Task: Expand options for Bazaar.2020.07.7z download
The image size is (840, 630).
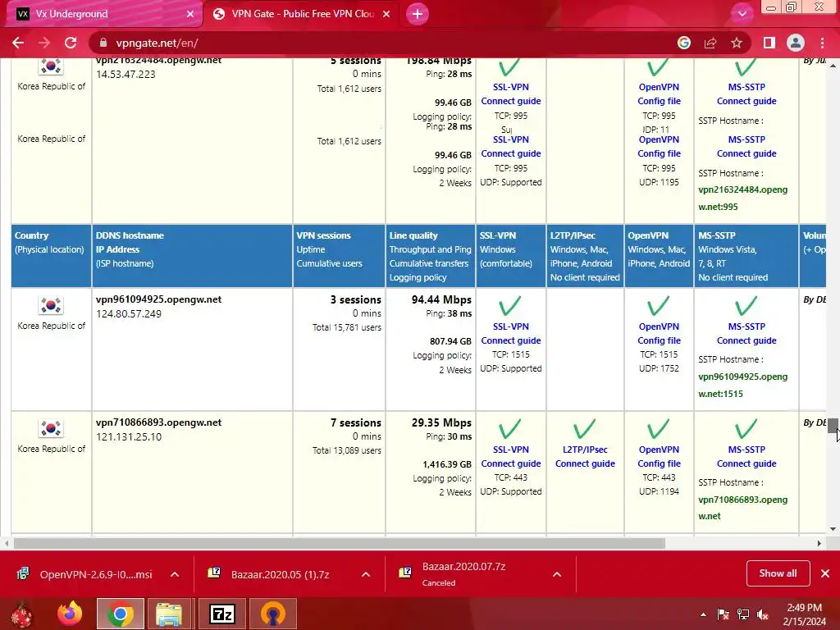Action: pos(557,574)
